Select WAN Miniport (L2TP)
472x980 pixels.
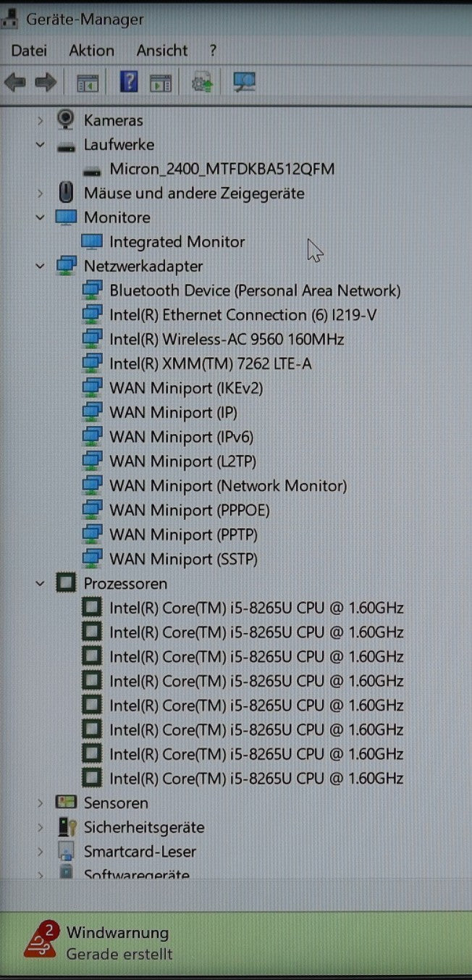(182, 461)
